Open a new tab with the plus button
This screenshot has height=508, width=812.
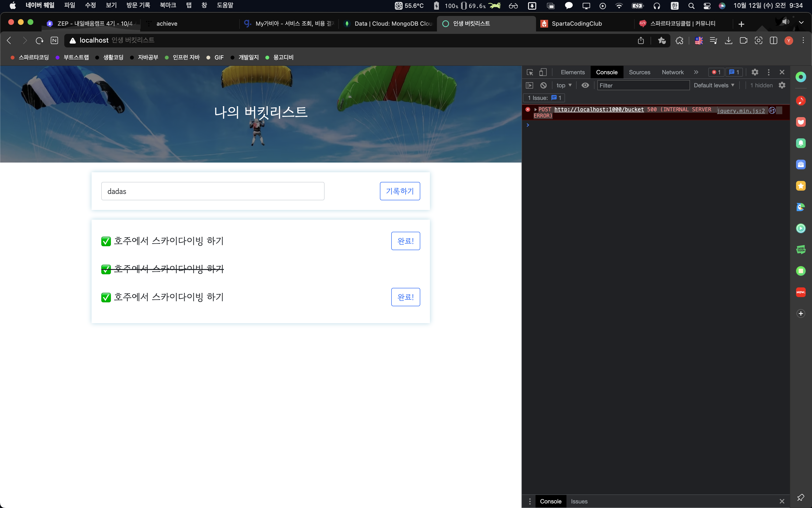741,24
